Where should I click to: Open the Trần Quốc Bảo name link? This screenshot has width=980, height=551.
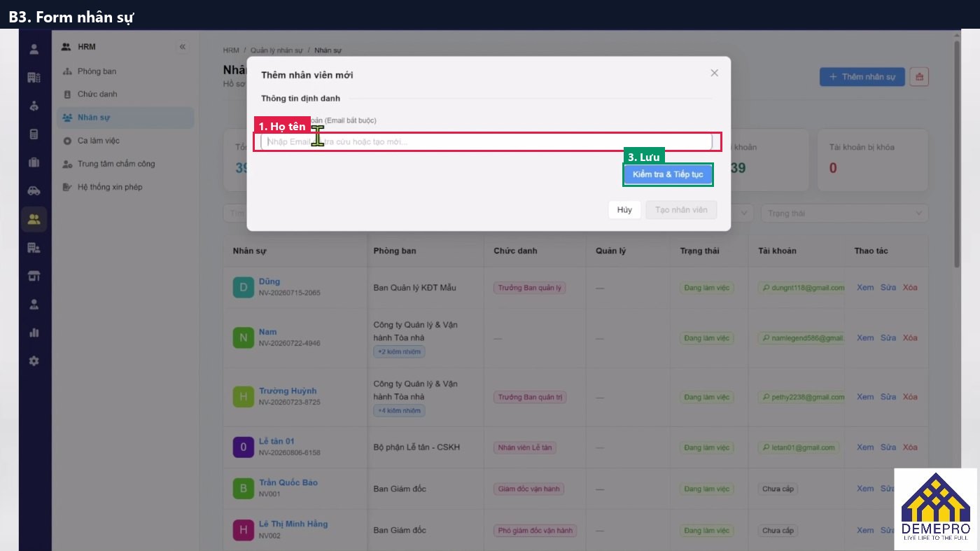pos(288,482)
